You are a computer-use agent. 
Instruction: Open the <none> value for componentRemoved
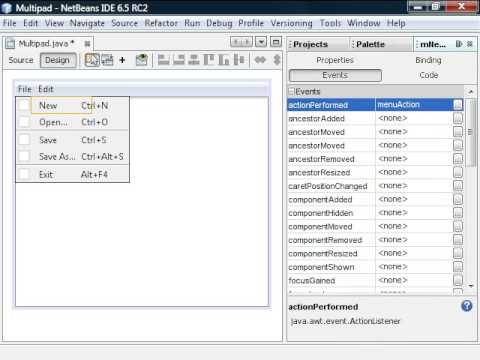pyautogui.click(x=414, y=240)
